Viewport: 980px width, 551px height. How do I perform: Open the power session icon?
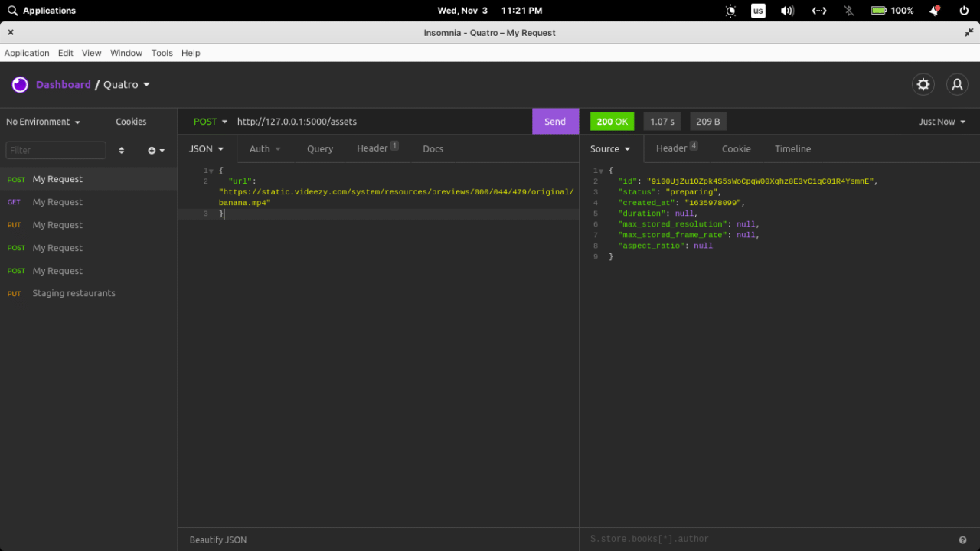(964, 11)
